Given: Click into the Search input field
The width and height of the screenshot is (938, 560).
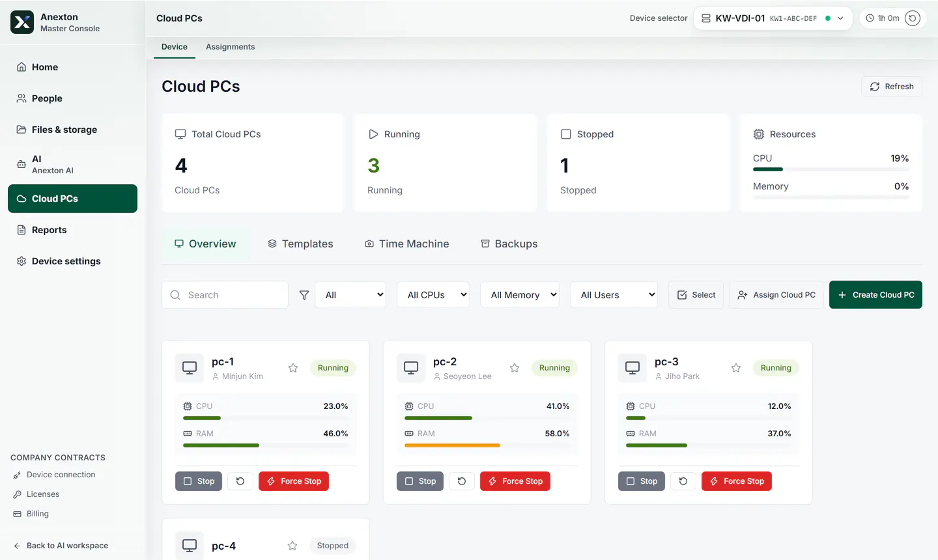Looking at the screenshot, I should [x=225, y=295].
